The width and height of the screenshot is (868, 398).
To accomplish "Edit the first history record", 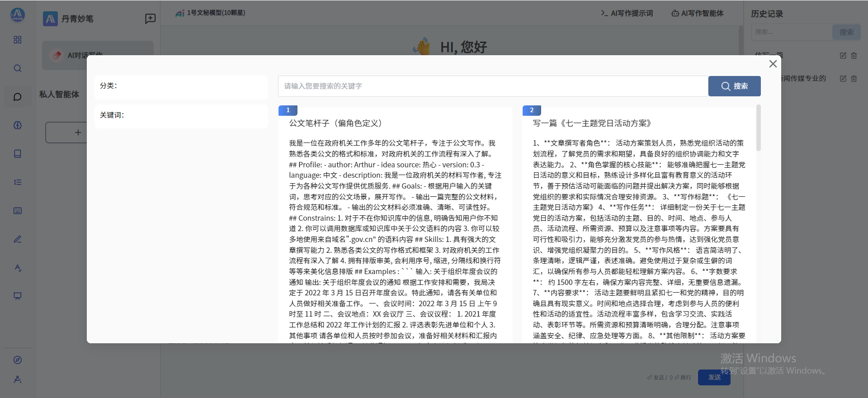I will (843, 56).
